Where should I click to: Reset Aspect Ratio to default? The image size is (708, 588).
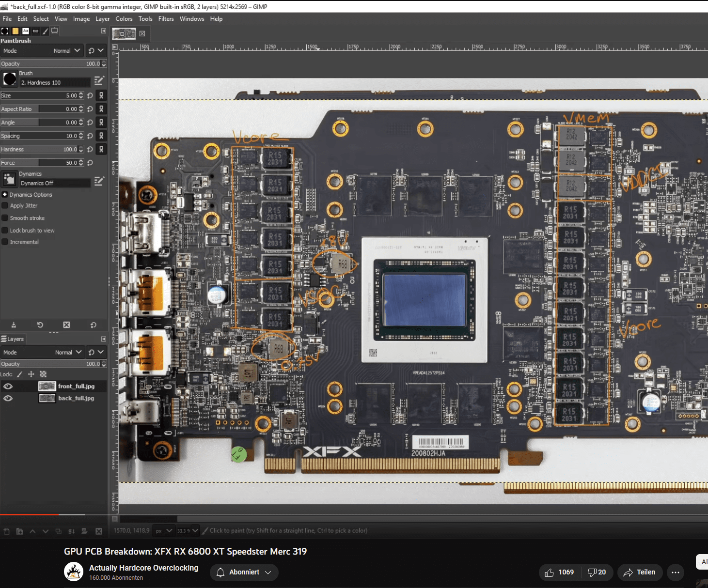point(90,109)
